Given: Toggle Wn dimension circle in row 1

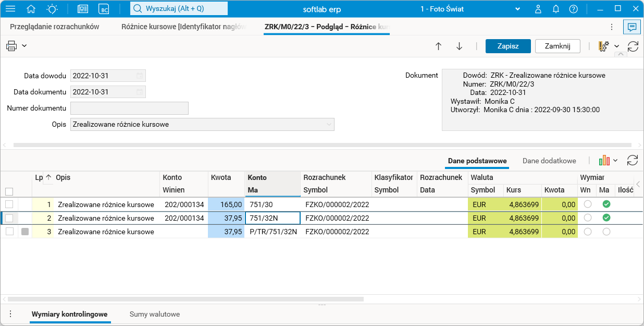Looking at the screenshot, I should [588, 204].
